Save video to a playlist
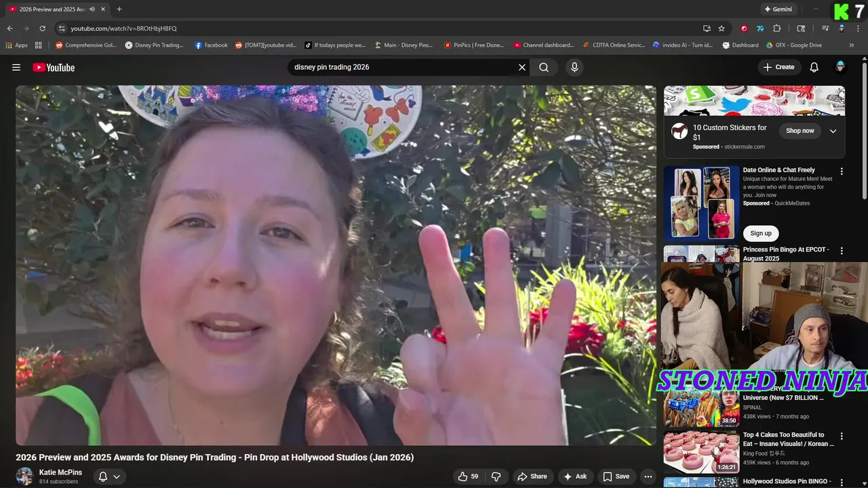868x488 pixels. (x=616, y=476)
